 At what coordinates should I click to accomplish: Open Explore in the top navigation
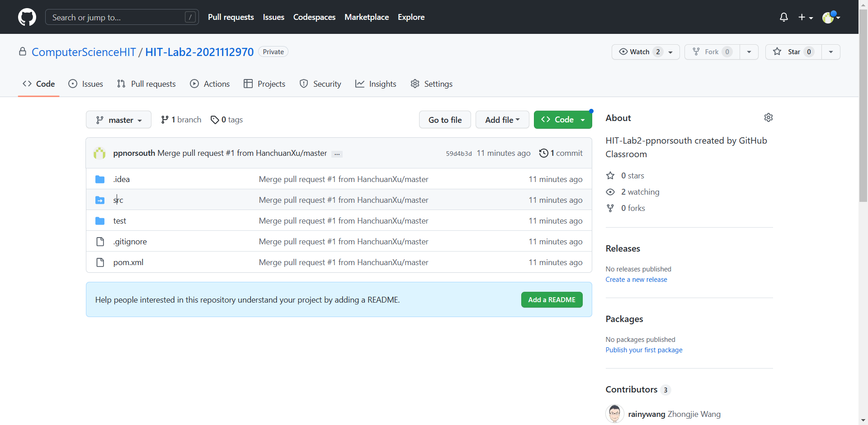pos(411,17)
